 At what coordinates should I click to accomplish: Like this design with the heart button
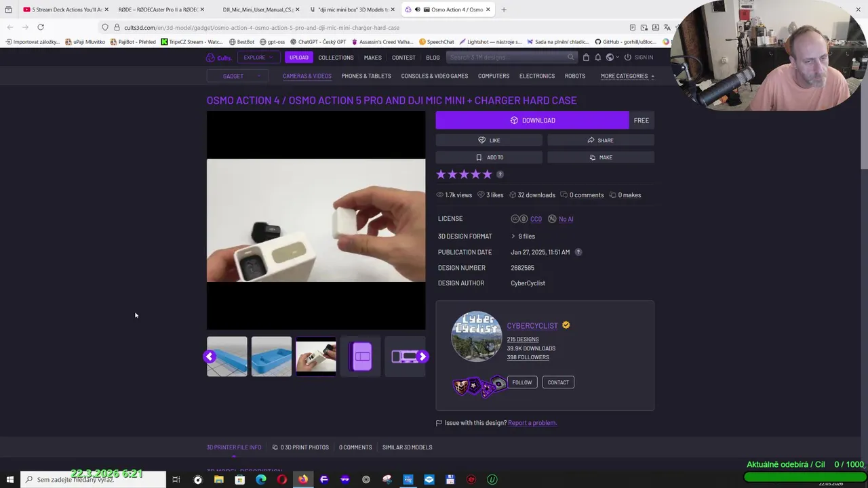point(489,140)
